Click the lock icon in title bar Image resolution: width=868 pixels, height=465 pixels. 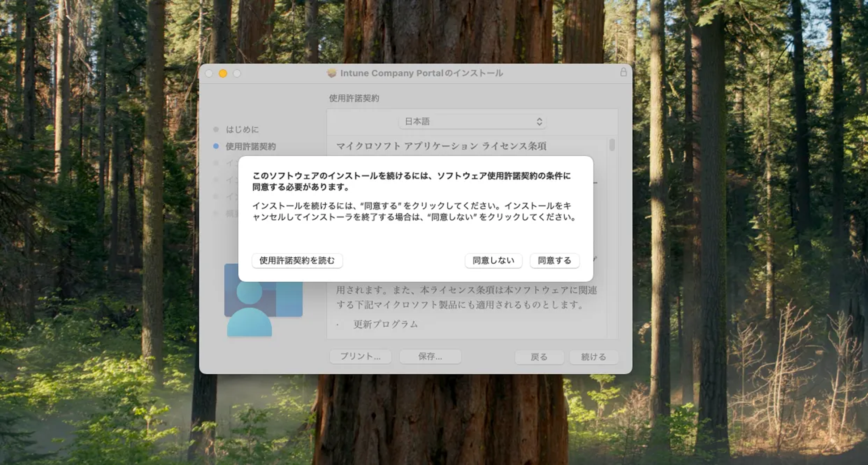[623, 73]
